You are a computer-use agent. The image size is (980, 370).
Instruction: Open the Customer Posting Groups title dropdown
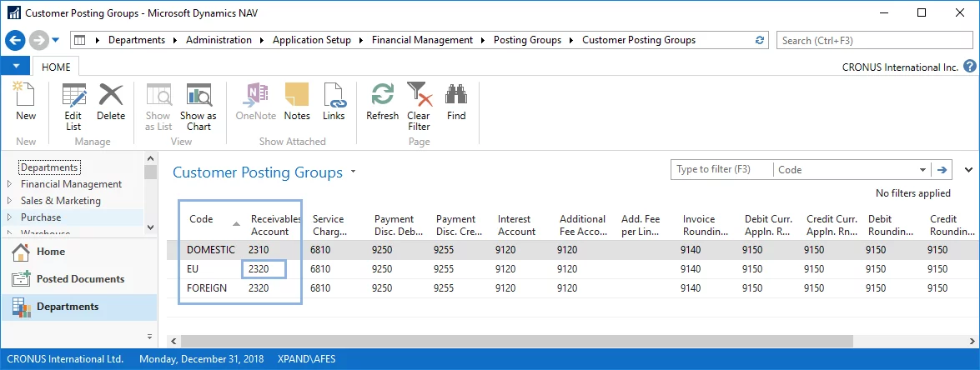[x=353, y=172]
